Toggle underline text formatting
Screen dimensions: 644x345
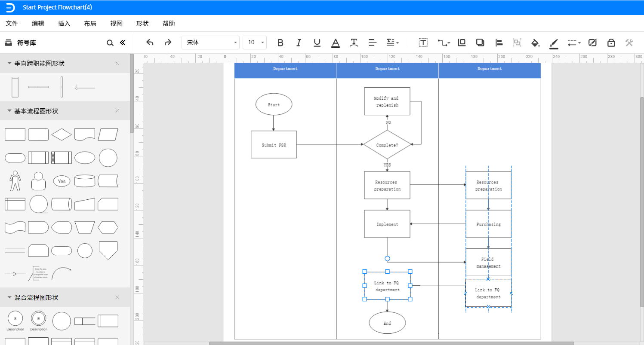(x=317, y=42)
